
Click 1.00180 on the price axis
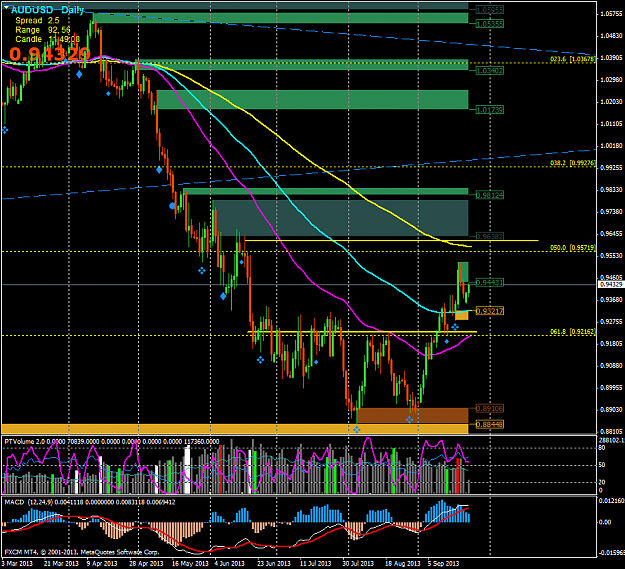tap(611, 146)
